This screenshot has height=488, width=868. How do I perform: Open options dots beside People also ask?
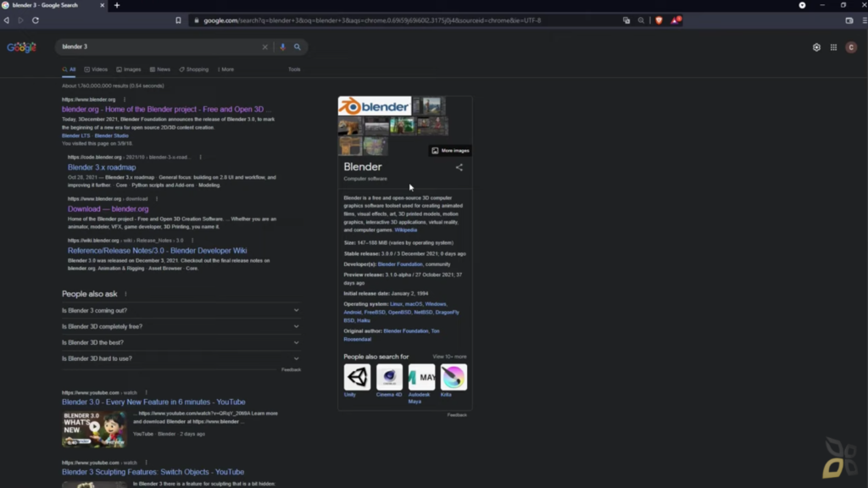[x=125, y=294]
